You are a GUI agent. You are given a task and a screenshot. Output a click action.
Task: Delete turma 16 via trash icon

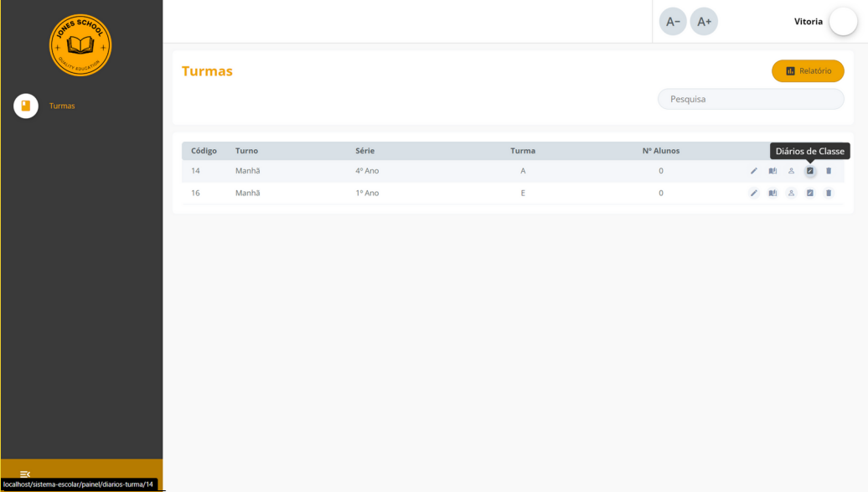828,192
